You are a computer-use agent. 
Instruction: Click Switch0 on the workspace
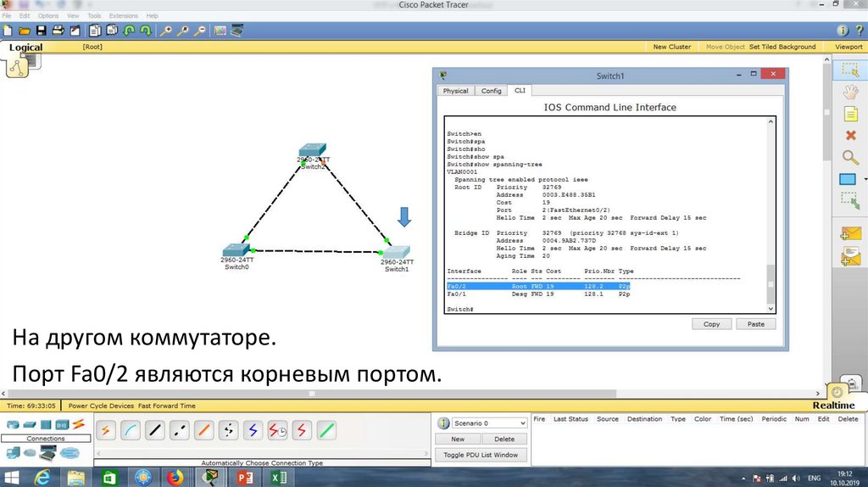236,250
